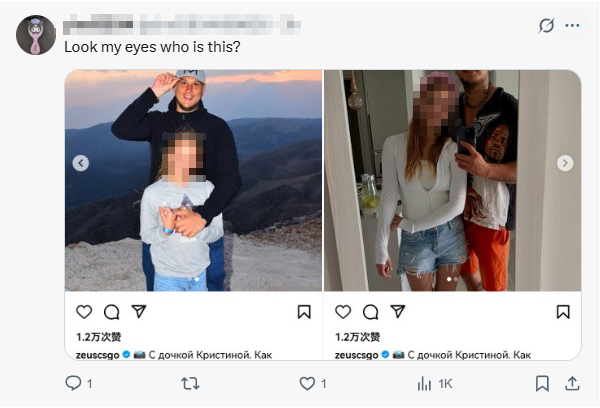Tap the Instagram send icon under the right photo

pos(398,312)
